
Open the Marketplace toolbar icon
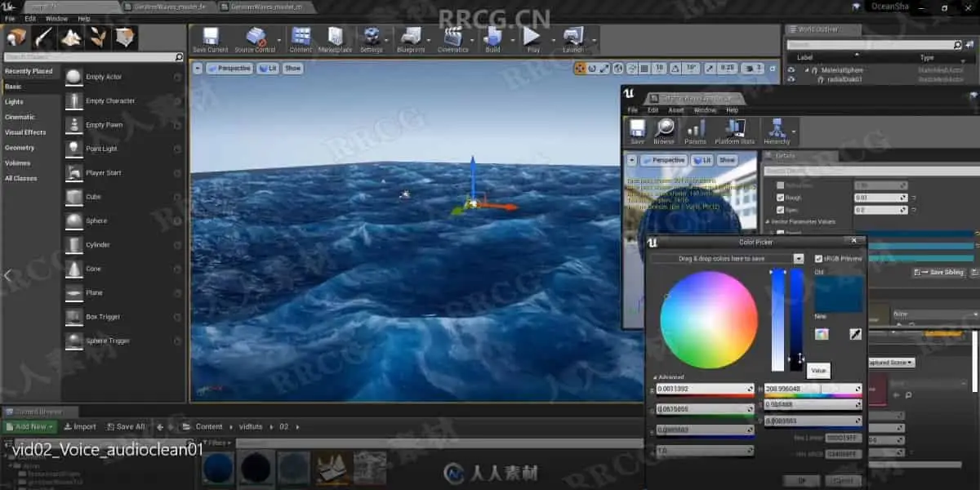click(335, 39)
